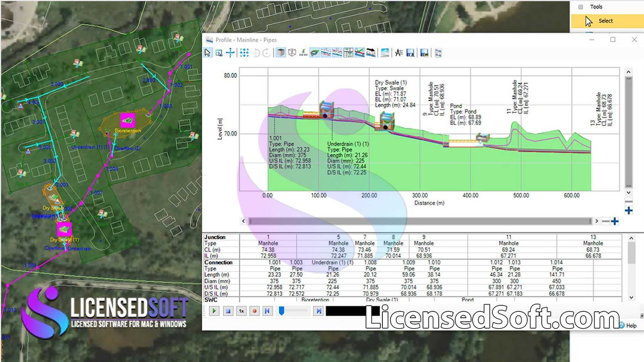Image resolution: width=644 pixels, height=362 pixels.
Task: Toggle the solid 3D cube view
Action: pos(281,53)
